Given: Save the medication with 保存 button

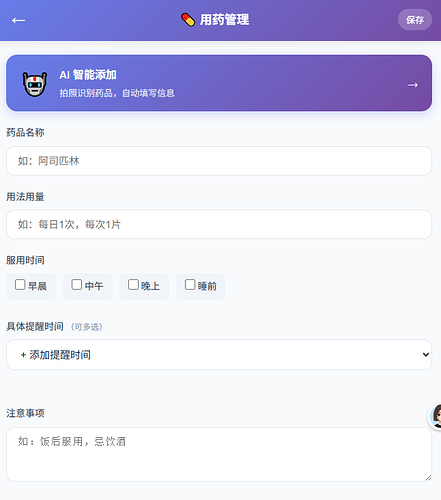Looking at the screenshot, I should 415,20.
